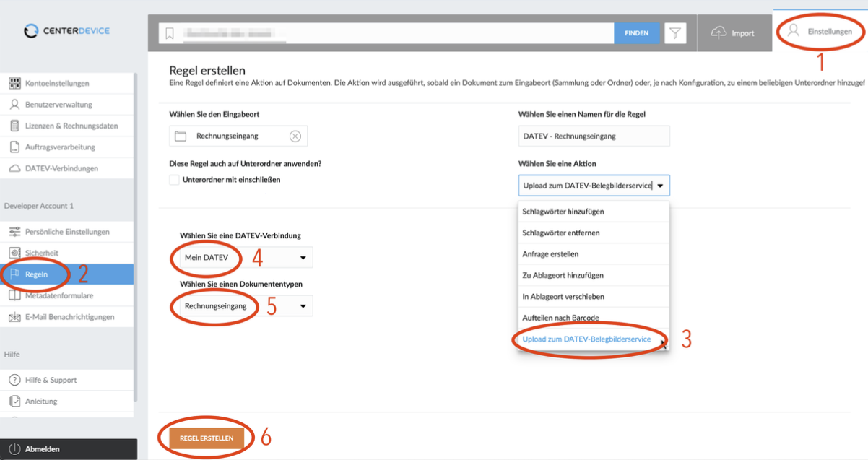Select Upload zum DATEV-Belegbilderservice option
The image size is (868, 460).
tap(594, 339)
